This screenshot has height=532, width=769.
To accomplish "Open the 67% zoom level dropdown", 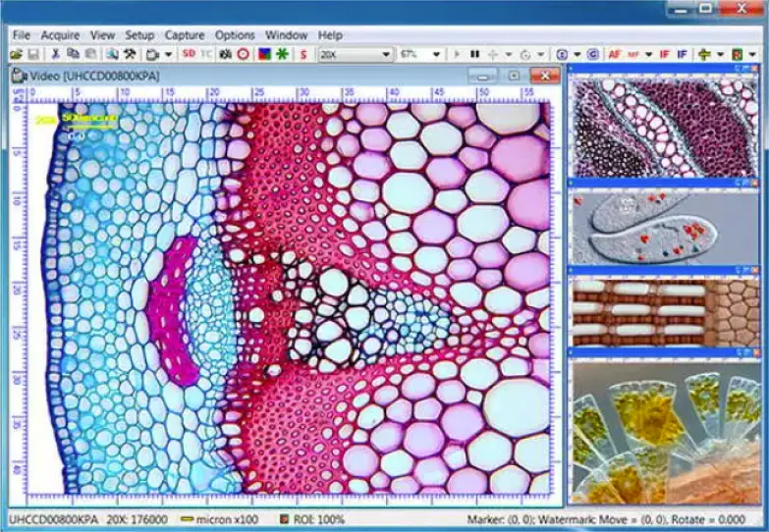I will 436,54.
